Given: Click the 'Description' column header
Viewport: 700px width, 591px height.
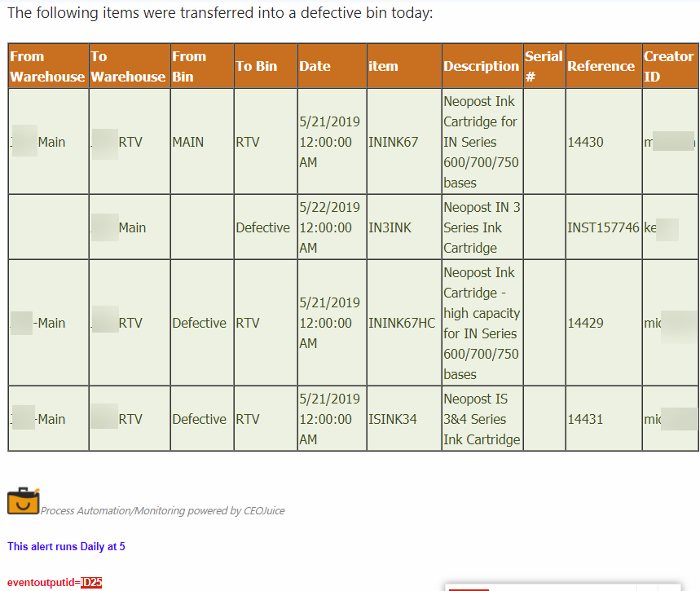Looking at the screenshot, I should (x=482, y=66).
